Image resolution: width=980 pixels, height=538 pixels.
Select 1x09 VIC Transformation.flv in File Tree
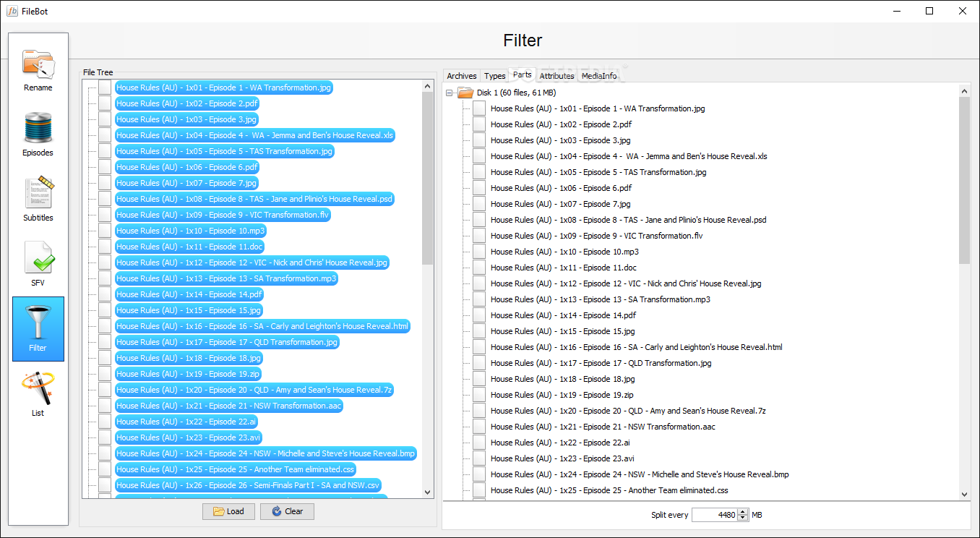(223, 215)
